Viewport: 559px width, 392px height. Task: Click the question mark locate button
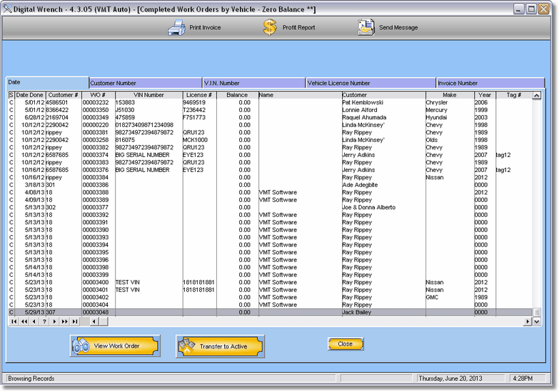pyautogui.click(x=44, y=321)
